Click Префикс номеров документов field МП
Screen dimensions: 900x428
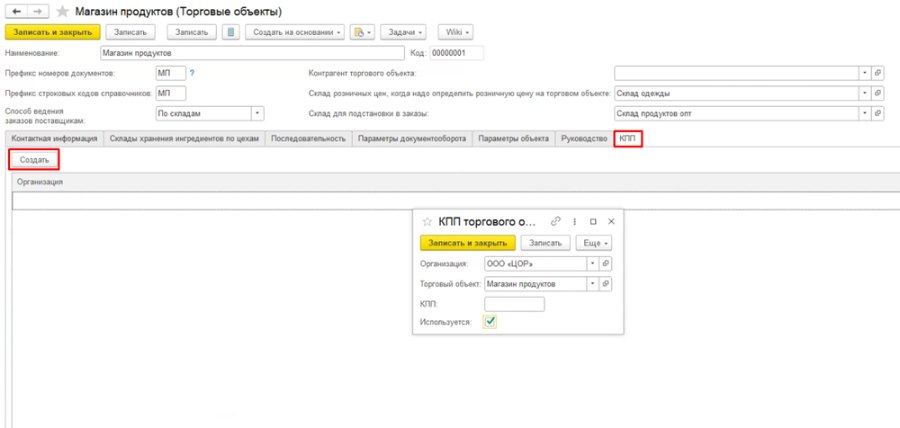coord(170,73)
